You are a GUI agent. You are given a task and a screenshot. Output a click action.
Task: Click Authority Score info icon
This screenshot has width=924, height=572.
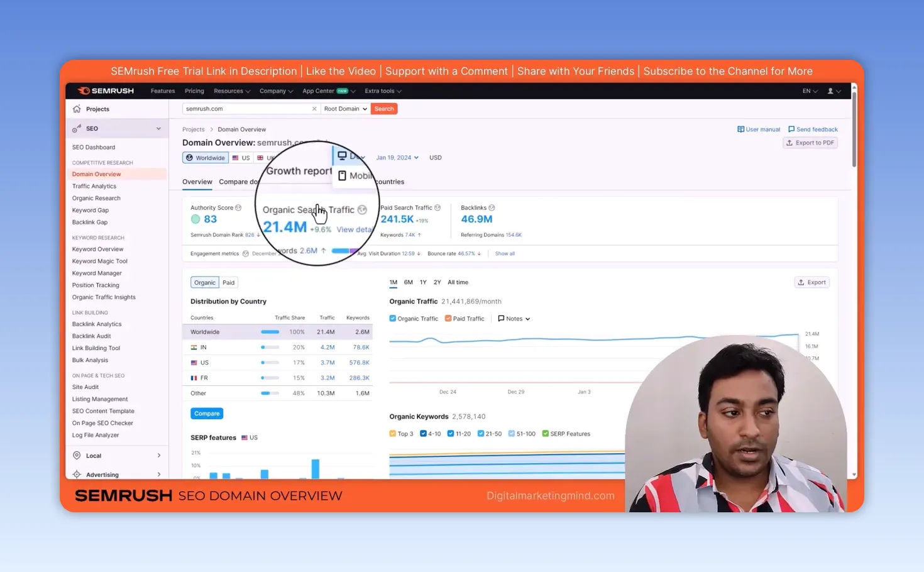point(238,207)
